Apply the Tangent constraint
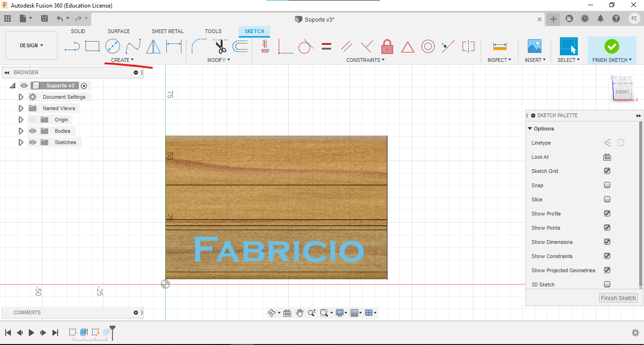This screenshot has height=345, width=644. [306, 46]
